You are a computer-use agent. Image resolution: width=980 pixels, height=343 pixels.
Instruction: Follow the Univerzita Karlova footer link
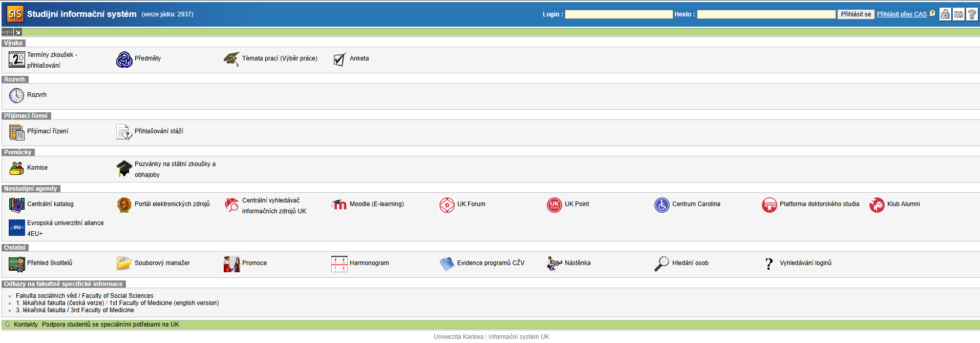459,337
